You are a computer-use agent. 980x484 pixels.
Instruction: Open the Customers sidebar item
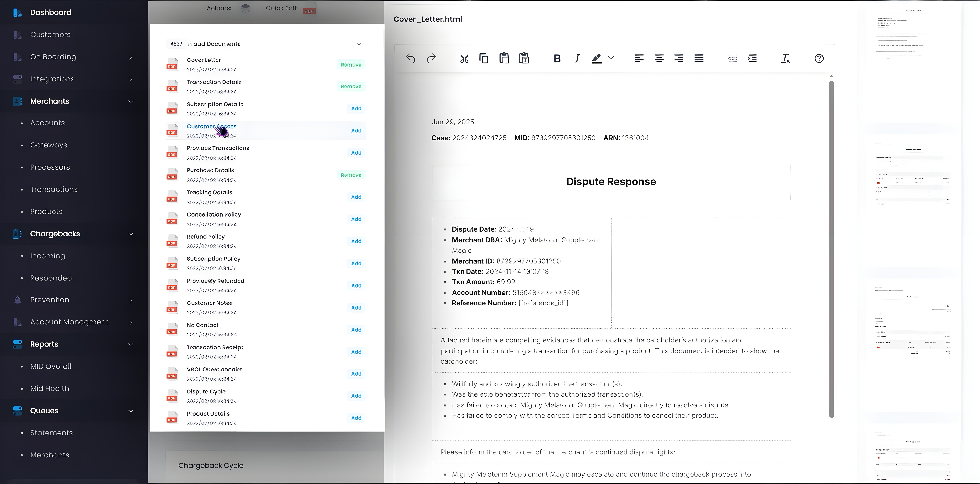tap(50, 35)
